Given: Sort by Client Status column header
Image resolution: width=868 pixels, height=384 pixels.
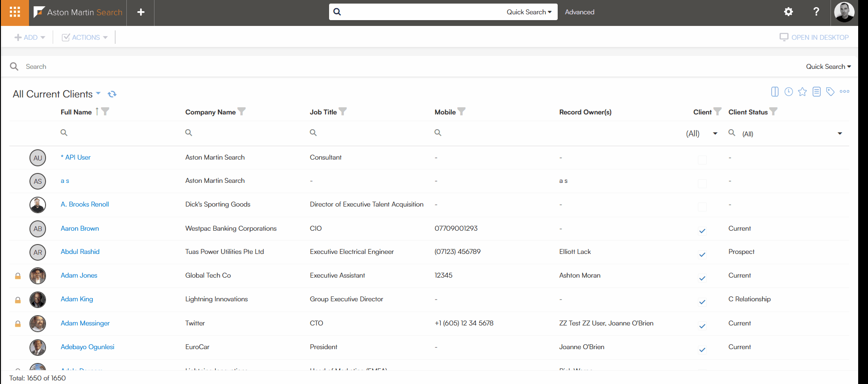Looking at the screenshot, I should [748, 112].
